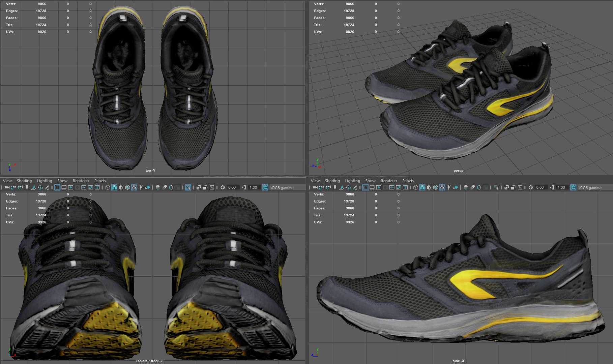Open Lighting menu of front panel

point(45,181)
